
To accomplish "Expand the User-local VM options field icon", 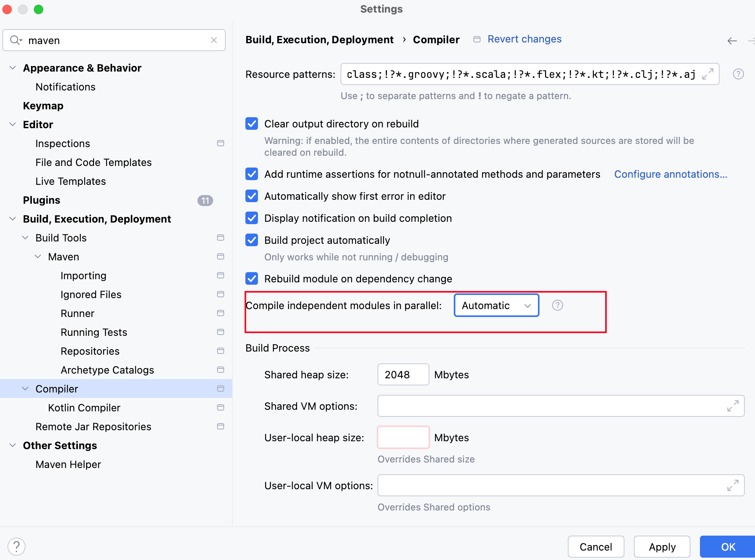I will pos(733,485).
